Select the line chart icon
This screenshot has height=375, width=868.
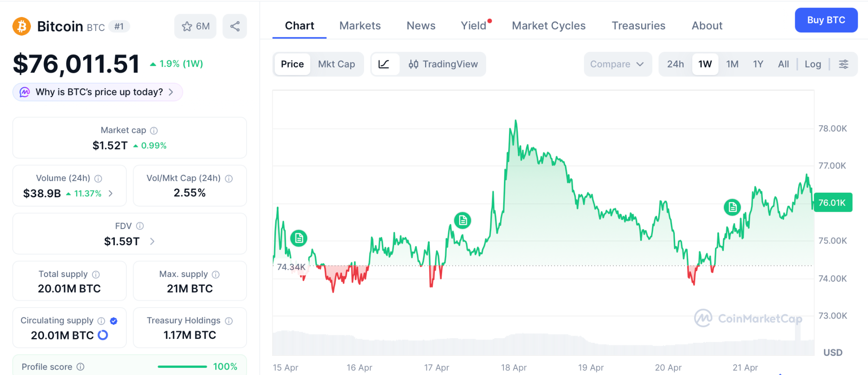click(384, 64)
